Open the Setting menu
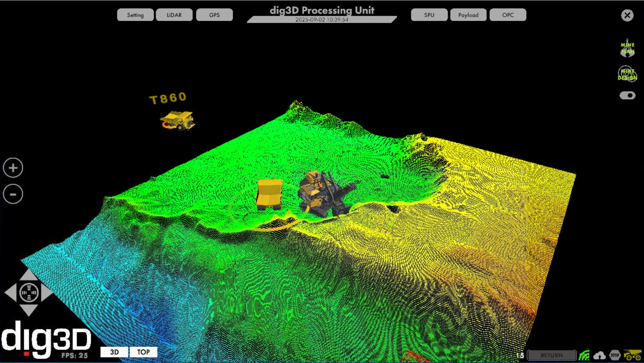Screen dimensions: 644x363 coord(135,15)
